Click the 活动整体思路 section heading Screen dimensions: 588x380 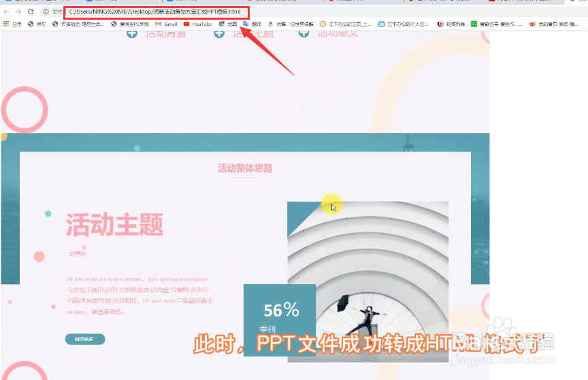pyautogui.click(x=245, y=169)
